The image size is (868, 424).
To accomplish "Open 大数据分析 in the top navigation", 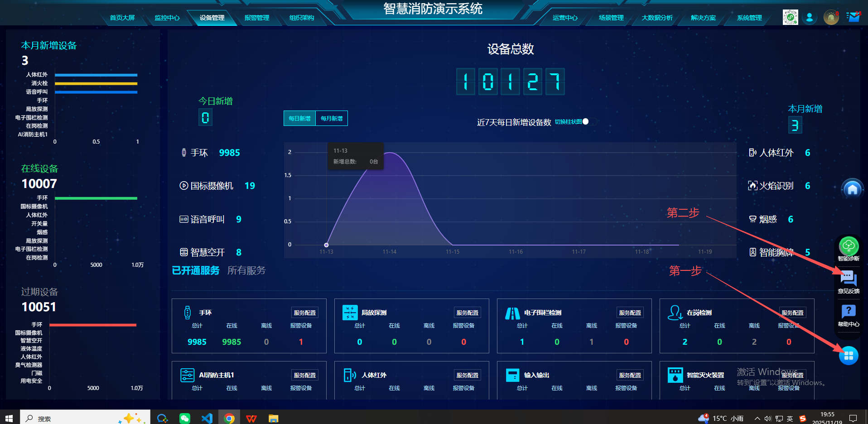I will (x=657, y=18).
